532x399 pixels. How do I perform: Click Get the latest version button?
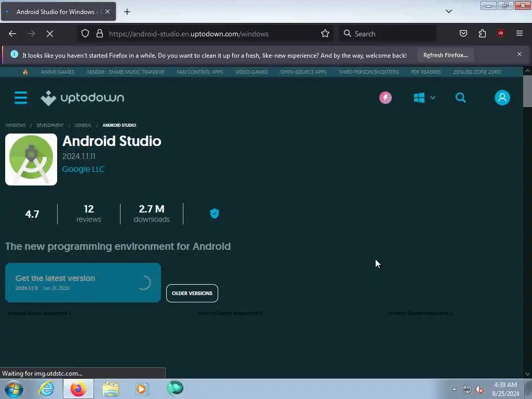pyautogui.click(x=83, y=283)
